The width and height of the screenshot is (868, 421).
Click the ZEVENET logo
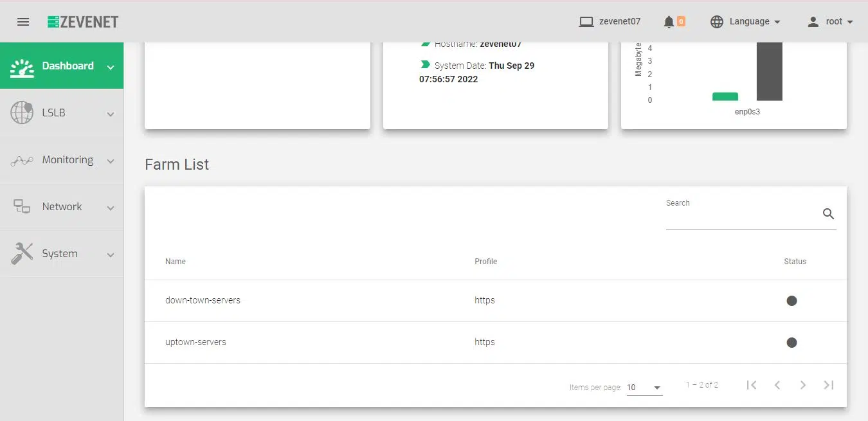[83, 21]
